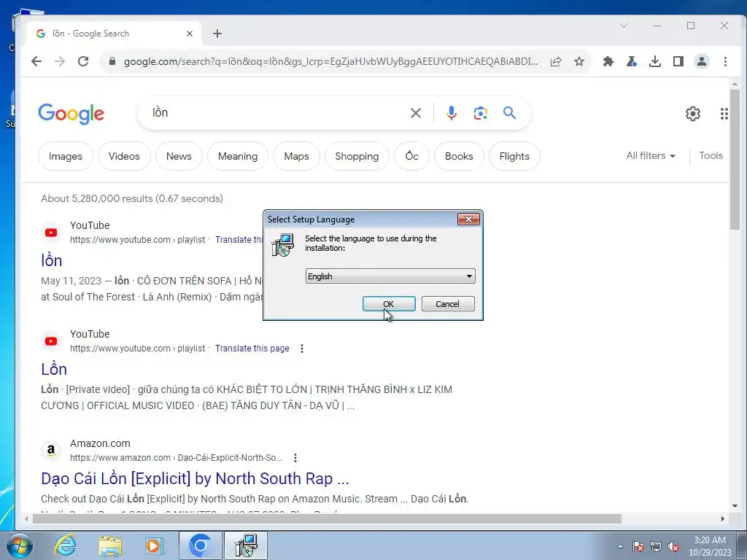This screenshot has width=747, height=560.
Task: Open Windows Explorer from taskbar
Action: coord(110,545)
